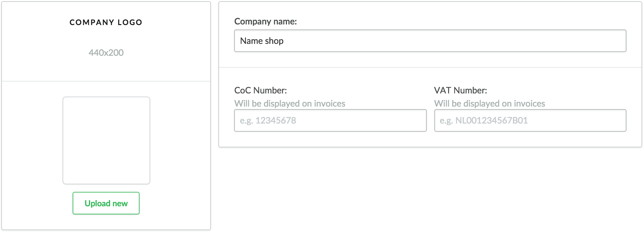Viewport: 644px width, 232px height.
Task: Click into the VAT Number field
Action: pos(530,120)
